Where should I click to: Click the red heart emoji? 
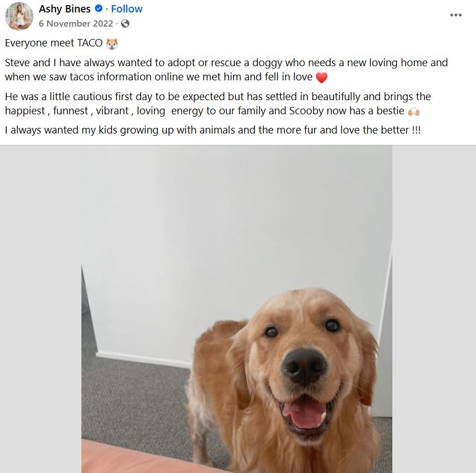(322, 78)
